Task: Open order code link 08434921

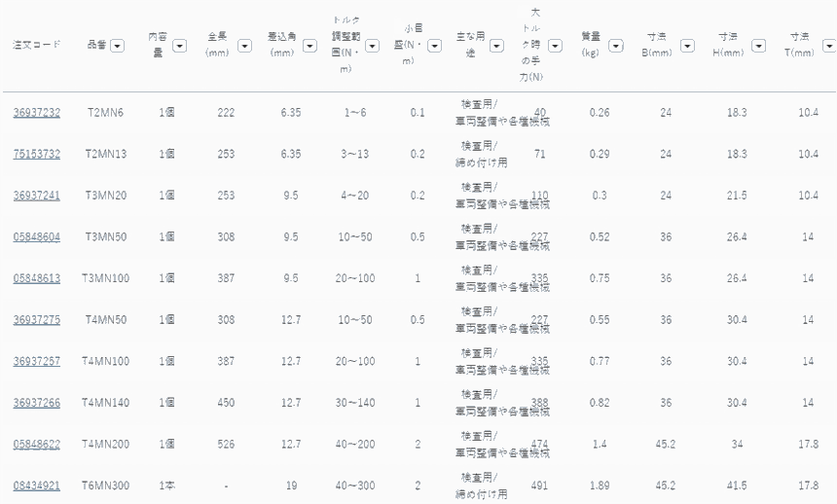Action: (x=37, y=485)
